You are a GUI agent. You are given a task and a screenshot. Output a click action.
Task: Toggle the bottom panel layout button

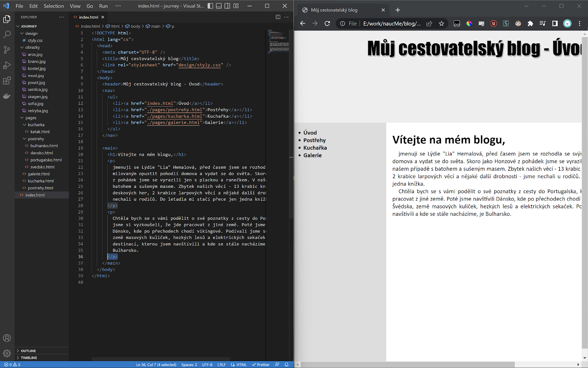point(219,6)
